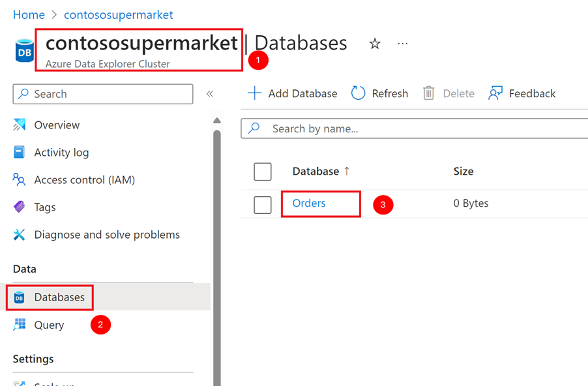Click the sidebar scrollbar up arrow
This screenshot has width=588, height=386.
point(216,121)
